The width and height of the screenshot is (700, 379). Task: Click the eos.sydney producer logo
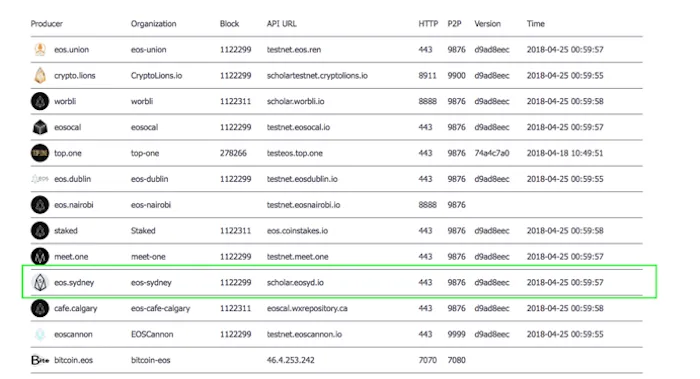point(40,283)
